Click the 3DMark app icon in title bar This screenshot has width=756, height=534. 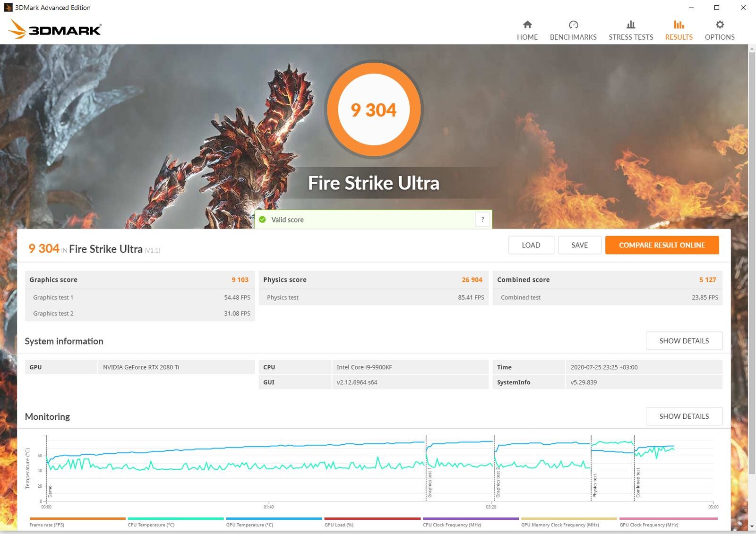(8, 8)
